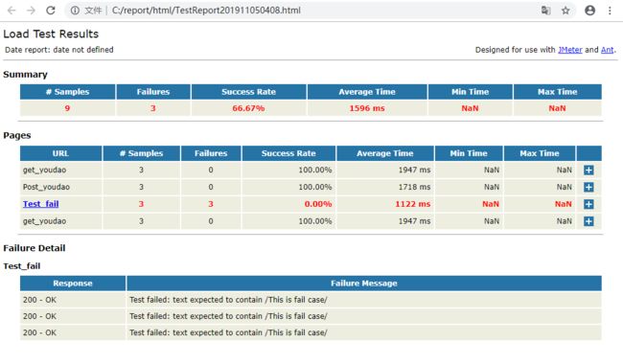Screen dimensions: 623x364
Task: Click the Load Test Results title
Action: click(51, 34)
